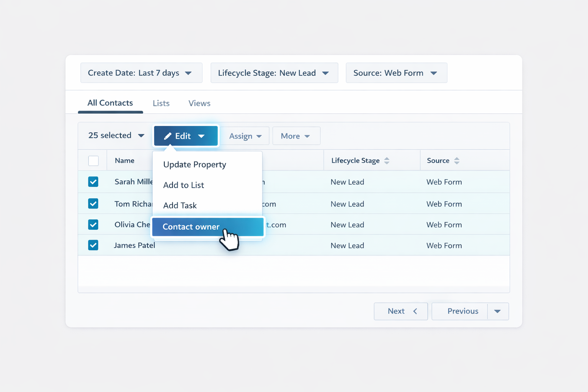Image resolution: width=588 pixels, height=392 pixels.
Task: Select Contact owner in the Edit menu
Action: pyautogui.click(x=208, y=227)
